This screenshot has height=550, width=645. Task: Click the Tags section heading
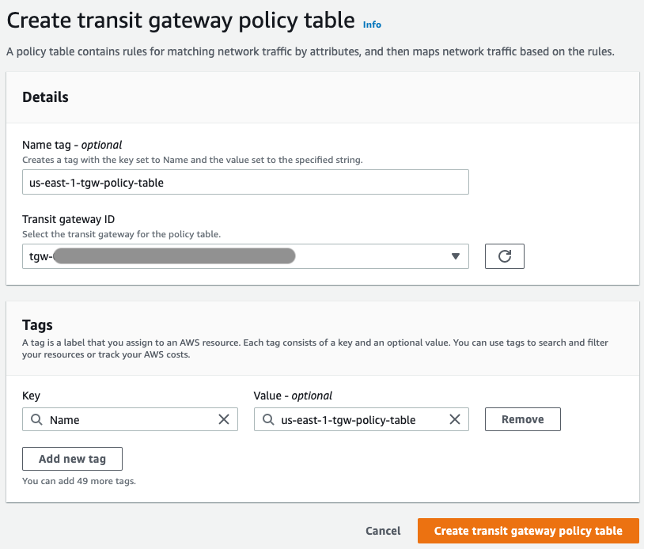pyautogui.click(x=37, y=325)
